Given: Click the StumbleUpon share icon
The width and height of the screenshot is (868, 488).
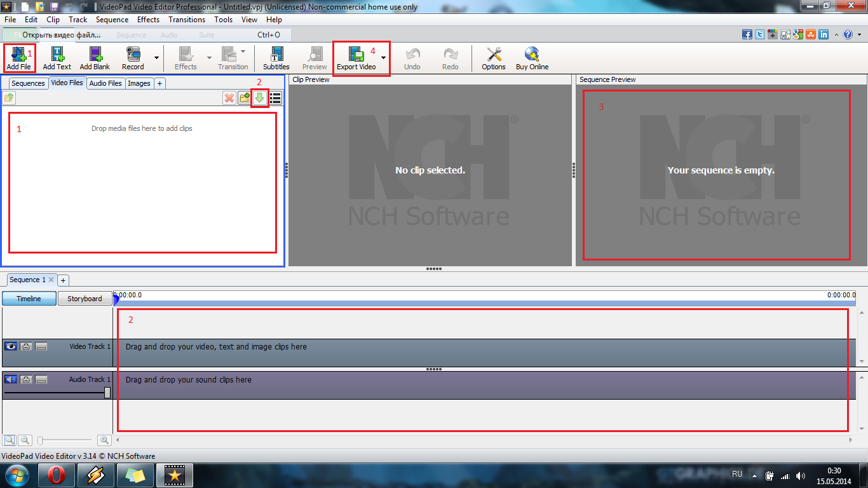Looking at the screenshot, I should tap(811, 35).
